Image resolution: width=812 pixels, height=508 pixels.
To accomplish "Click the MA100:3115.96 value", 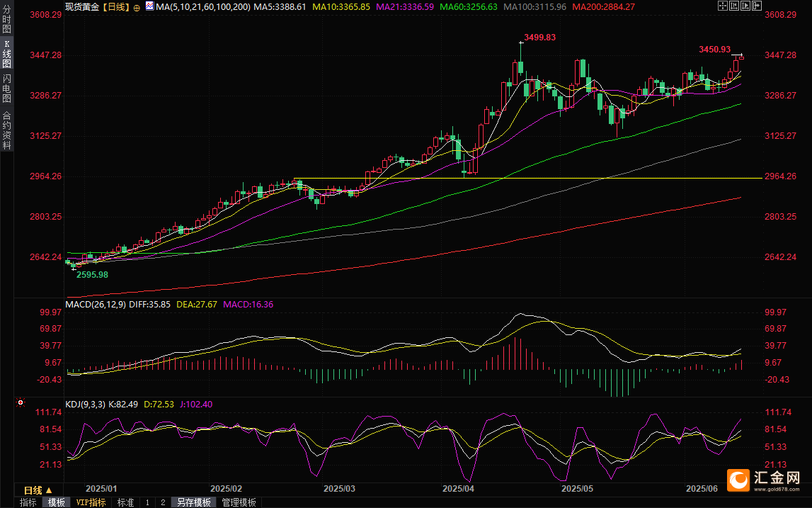I will 534,7.
